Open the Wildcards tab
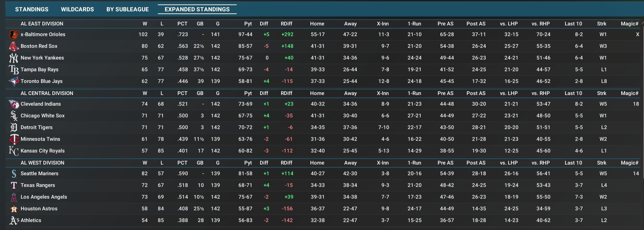 [x=77, y=9]
